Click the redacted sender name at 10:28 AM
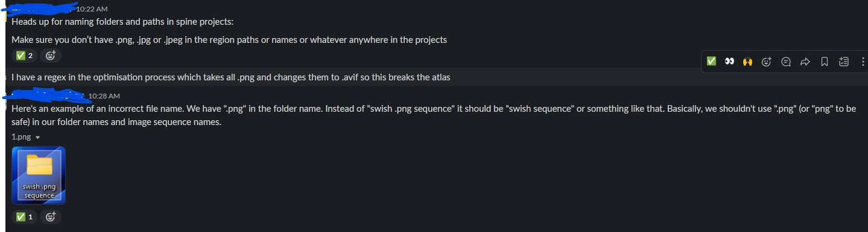868x232 pixels. (x=45, y=95)
